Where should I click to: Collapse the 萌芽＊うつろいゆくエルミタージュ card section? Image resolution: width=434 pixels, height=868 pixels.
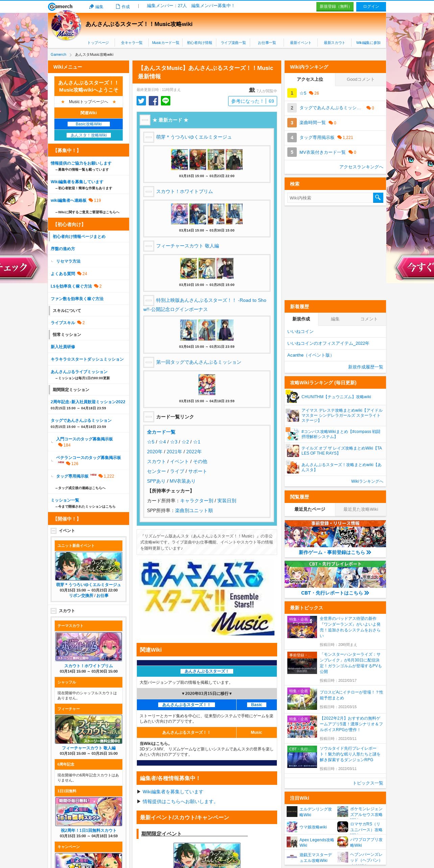click(149, 137)
